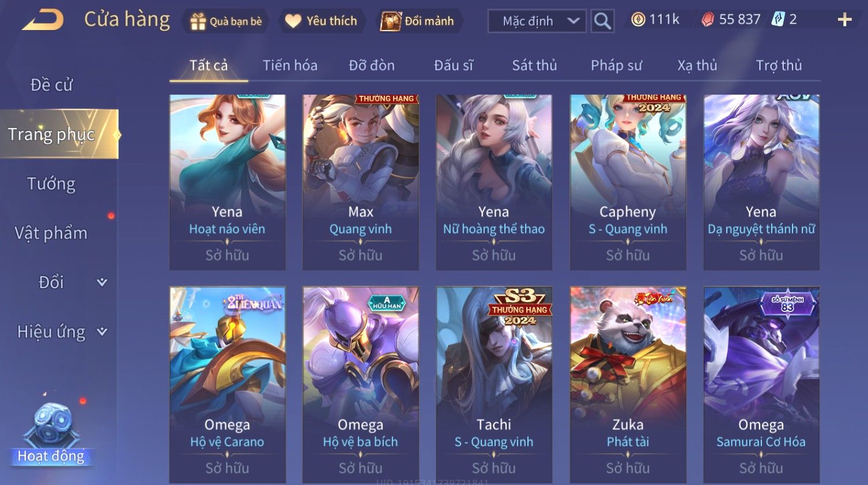This screenshot has width=868, height=485.
Task: Click the back arrow icon
Action: 43,20
